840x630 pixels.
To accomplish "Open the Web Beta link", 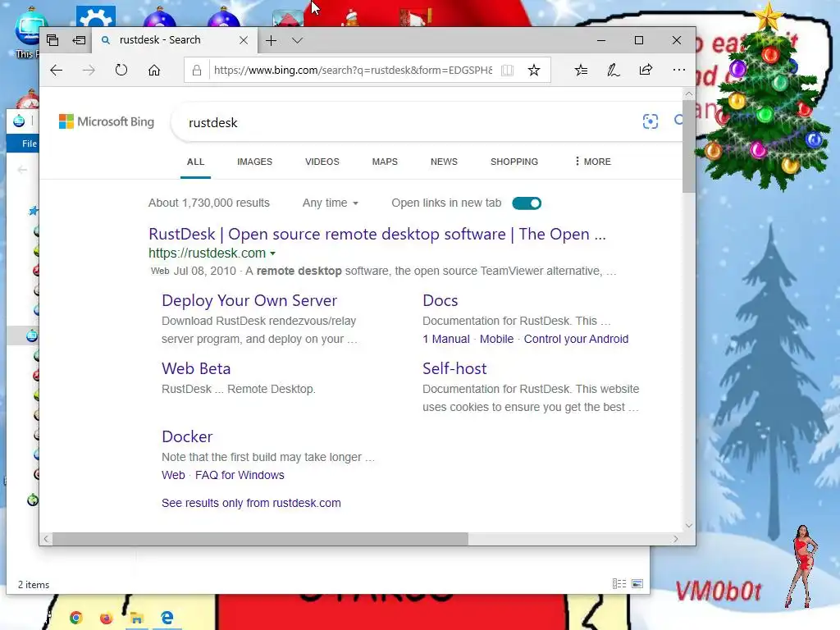I will click(196, 368).
